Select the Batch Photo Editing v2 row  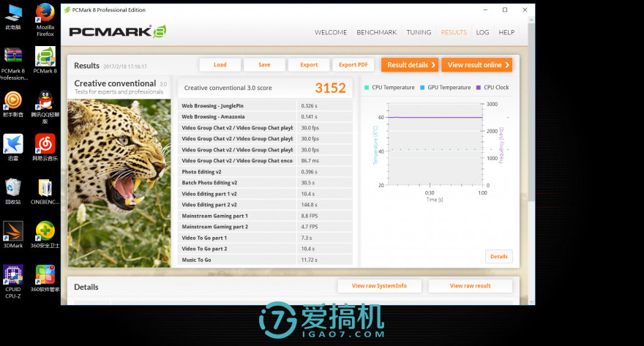pos(265,183)
